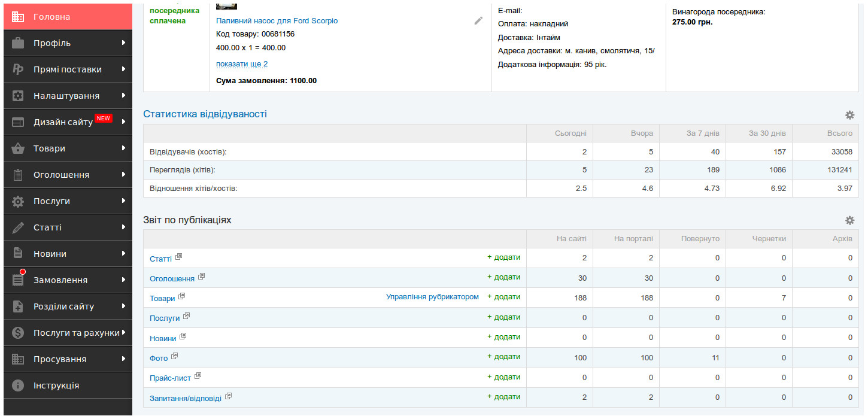Click the Послуги gear icon
Image resolution: width=868 pixels, height=419 pixels.
point(18,201)
